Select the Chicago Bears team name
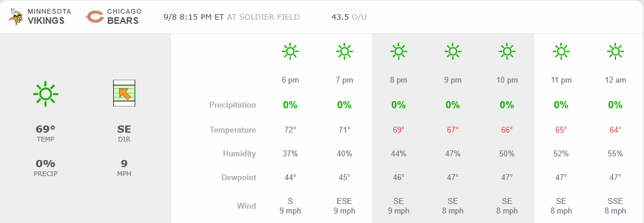 pyautogui.click(x=125, y=17)
